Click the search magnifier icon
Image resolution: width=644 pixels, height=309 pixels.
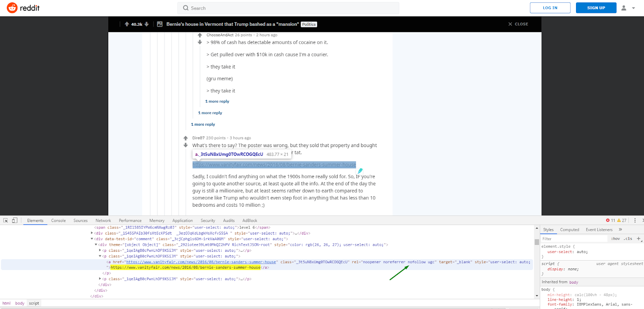click(x=186, y=8)
